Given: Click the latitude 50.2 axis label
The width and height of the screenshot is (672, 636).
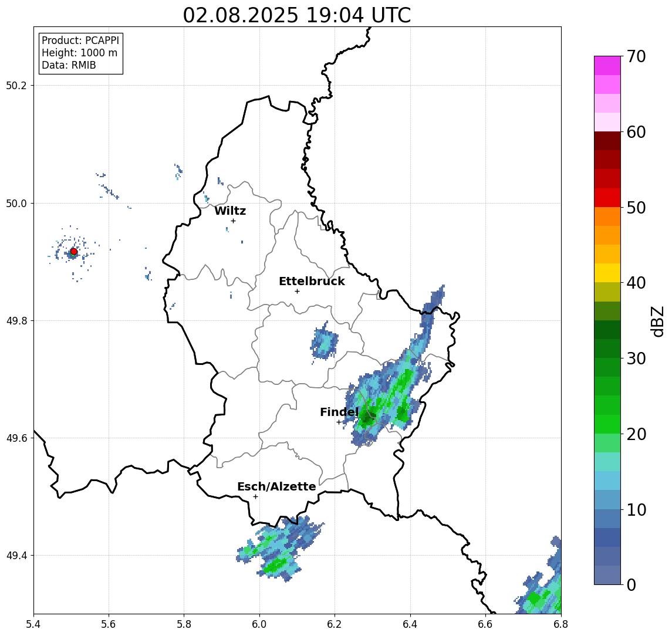Looking at the screenshot, I should [x=16, y=85].
